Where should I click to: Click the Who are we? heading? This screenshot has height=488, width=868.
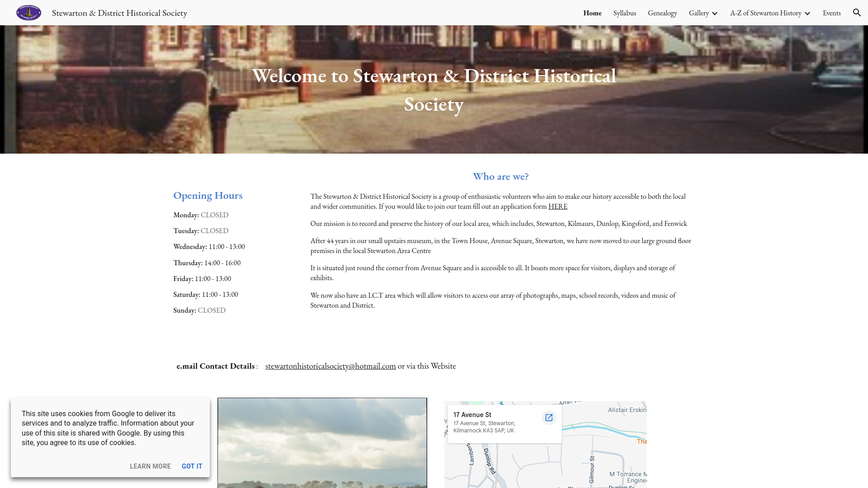(x=500, y=177)
